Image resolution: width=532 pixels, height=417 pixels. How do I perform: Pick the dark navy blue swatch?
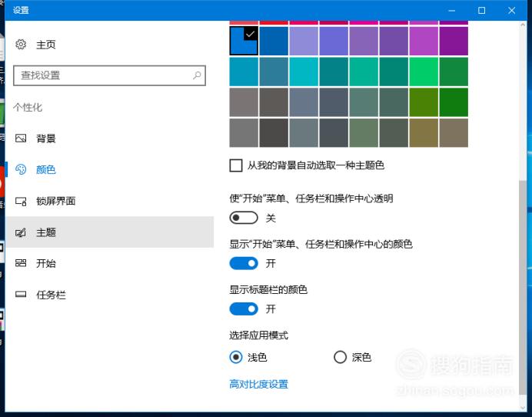274,41
